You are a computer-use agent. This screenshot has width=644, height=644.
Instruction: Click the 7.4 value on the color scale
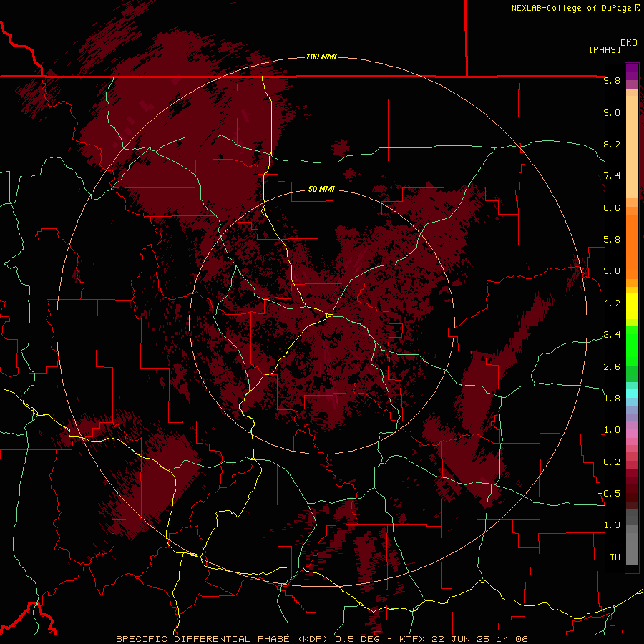point(612,176)
